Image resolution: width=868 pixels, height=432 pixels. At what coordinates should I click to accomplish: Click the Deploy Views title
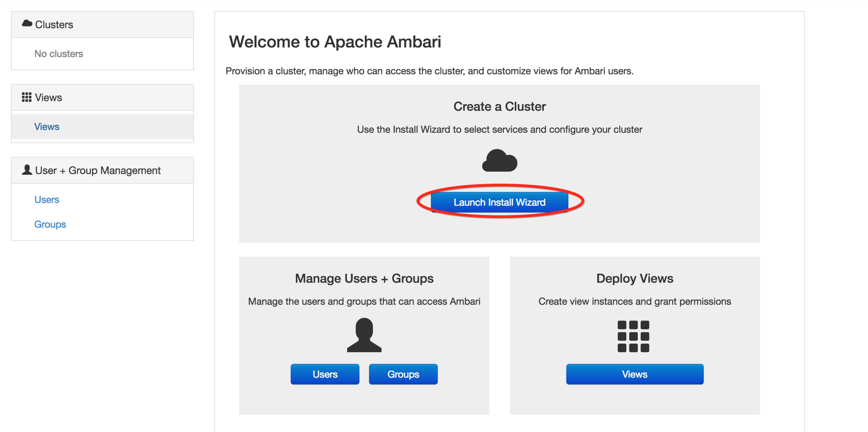click(635, 279)
